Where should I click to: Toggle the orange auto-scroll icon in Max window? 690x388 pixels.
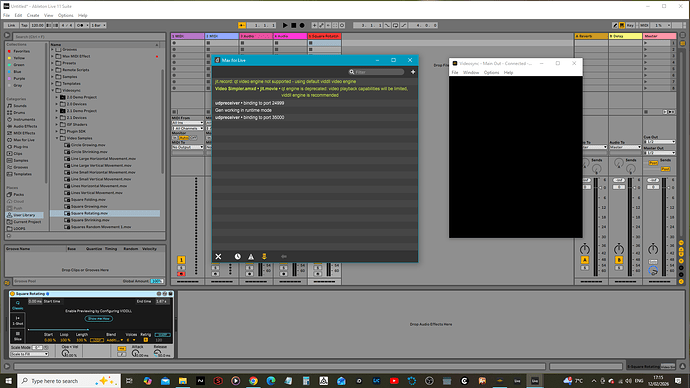click(264, 256)
